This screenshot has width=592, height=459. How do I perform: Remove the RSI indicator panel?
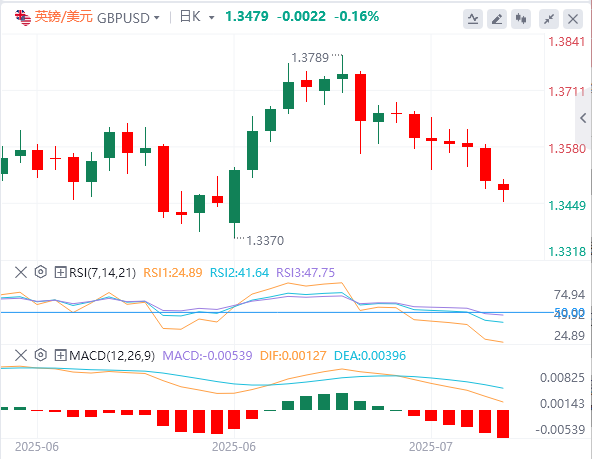pos(21,272)
